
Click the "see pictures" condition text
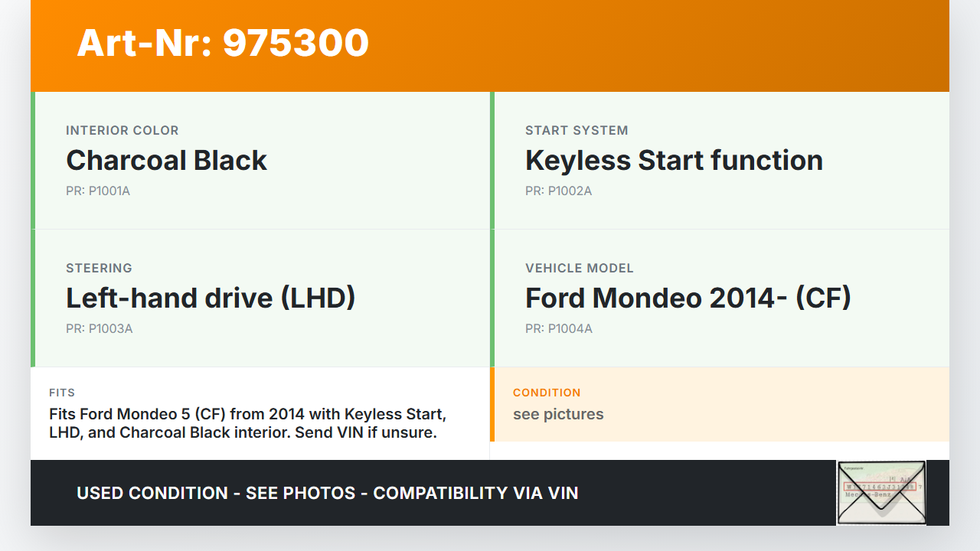click(x=558, y=415)
